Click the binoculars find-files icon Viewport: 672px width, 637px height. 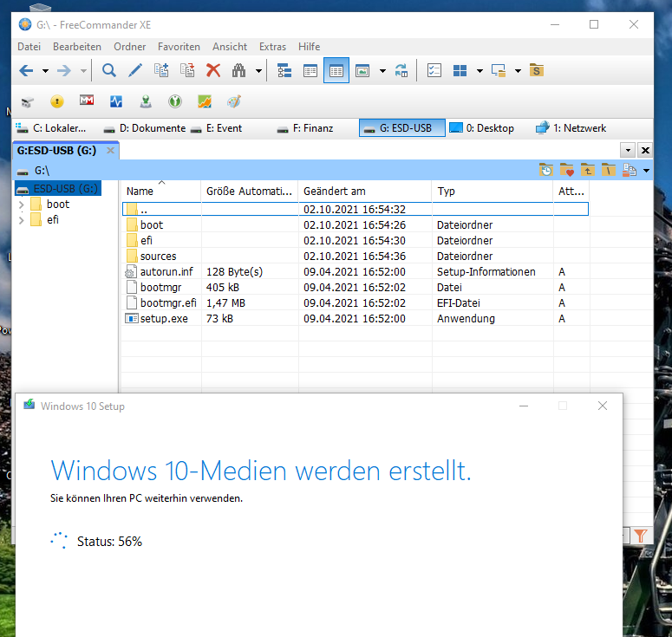[238, 71]
